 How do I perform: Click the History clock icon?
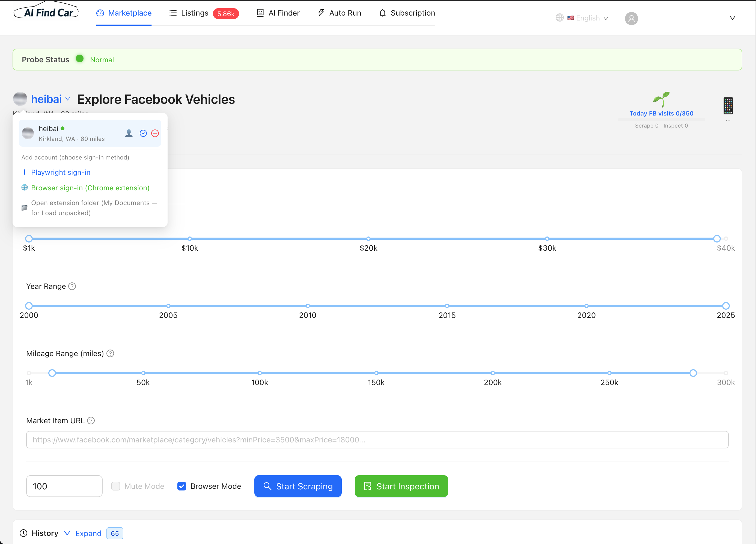[x=23, y=533]
